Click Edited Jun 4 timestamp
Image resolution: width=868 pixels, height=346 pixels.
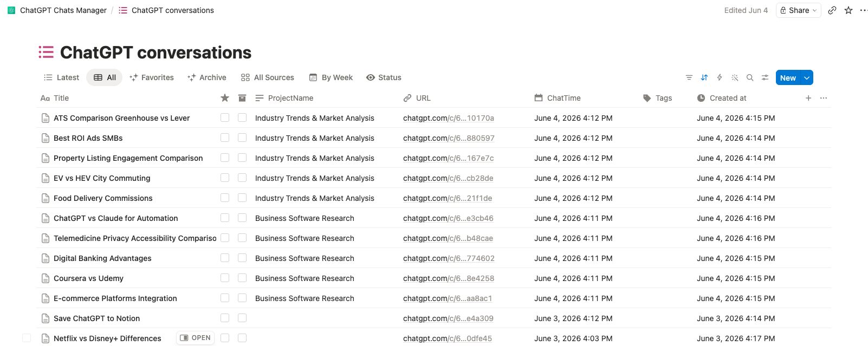tap(746, 10)
